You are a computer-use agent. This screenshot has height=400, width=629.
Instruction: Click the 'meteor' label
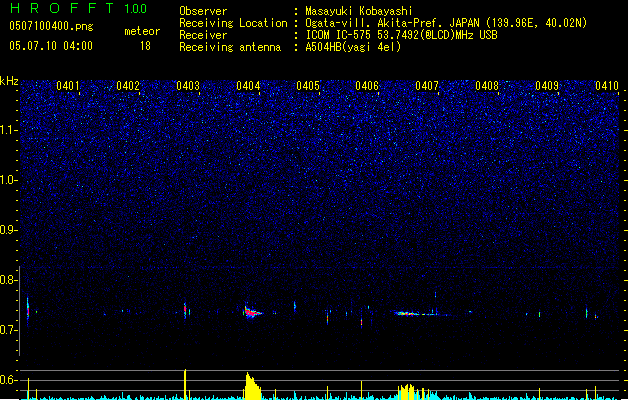[x=142, y=31]
